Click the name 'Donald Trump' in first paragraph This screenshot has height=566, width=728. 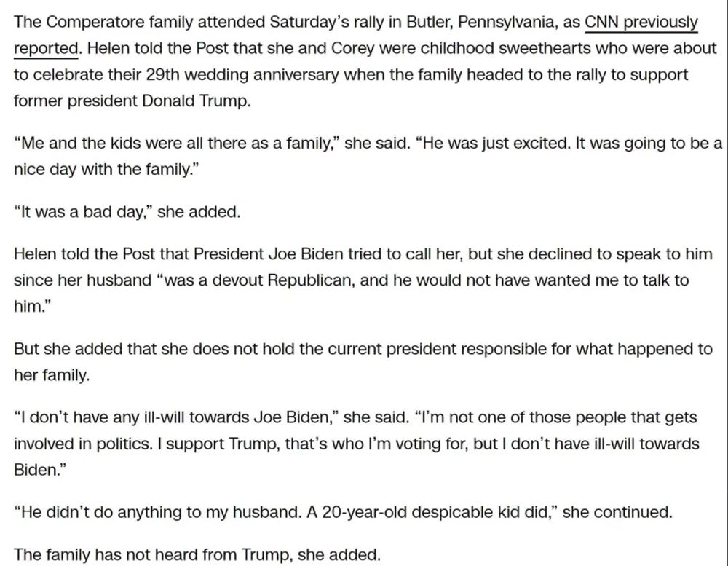click(197, 101)
